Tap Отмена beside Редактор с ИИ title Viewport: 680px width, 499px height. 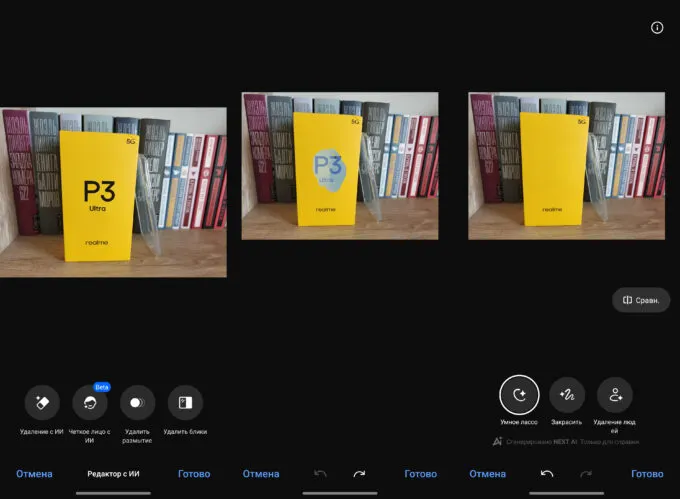34,474
